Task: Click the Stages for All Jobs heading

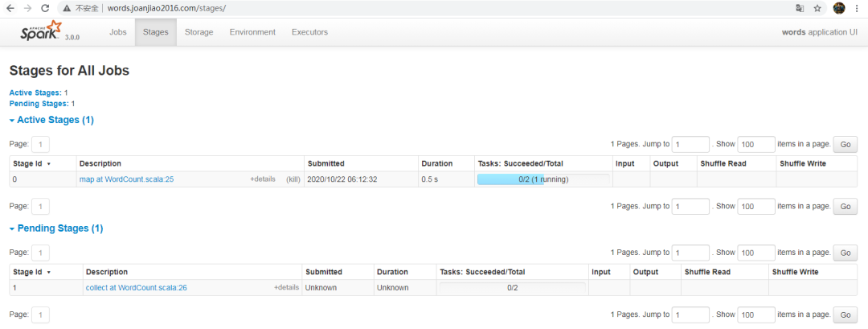Action: point(69,70)
